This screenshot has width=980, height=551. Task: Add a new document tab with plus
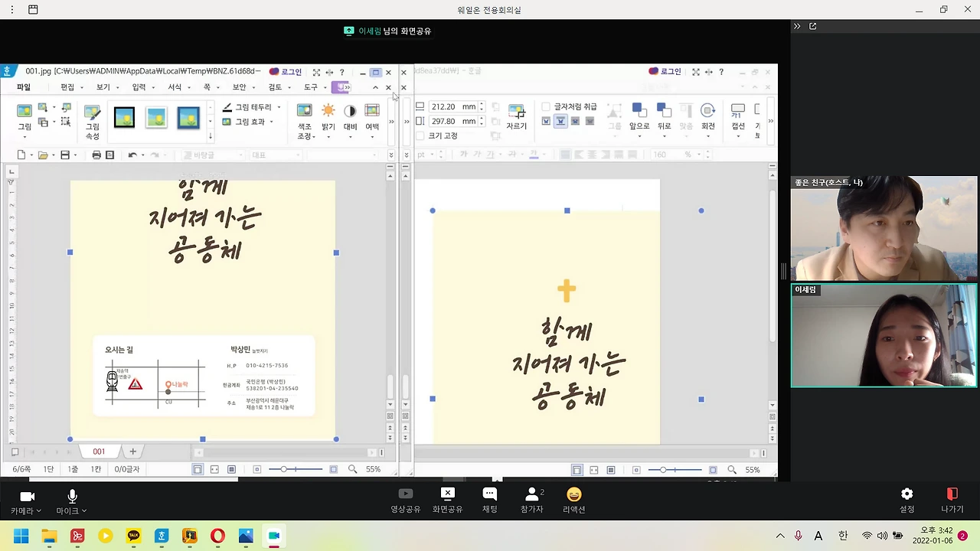tap(132, 452)
